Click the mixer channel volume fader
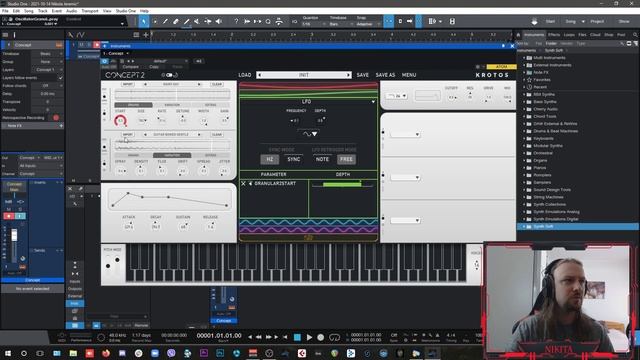Viewport: 640px width, 360px height. (x=14, y=235)
